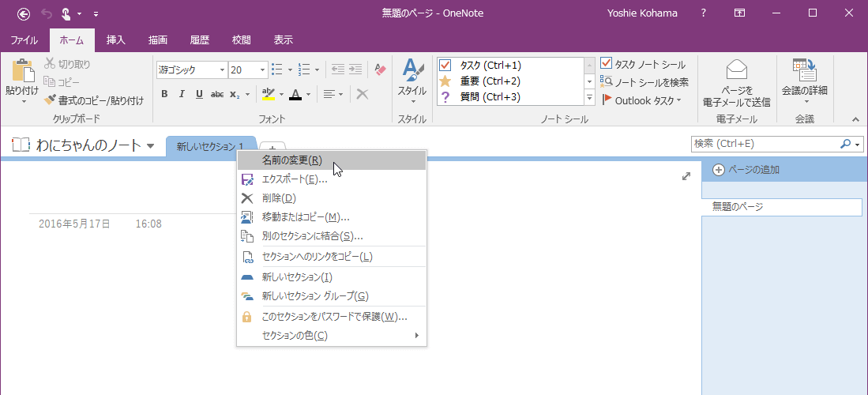Apply the Important (Ctrl+2) star tag
This screenshot has width=868, height=395.
[x=510, y=81]
